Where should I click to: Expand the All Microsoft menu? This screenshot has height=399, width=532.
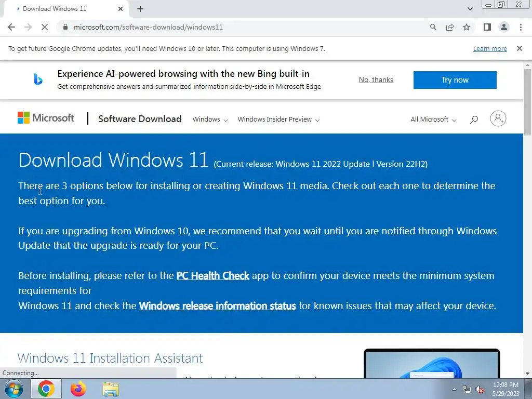point(433,119)
